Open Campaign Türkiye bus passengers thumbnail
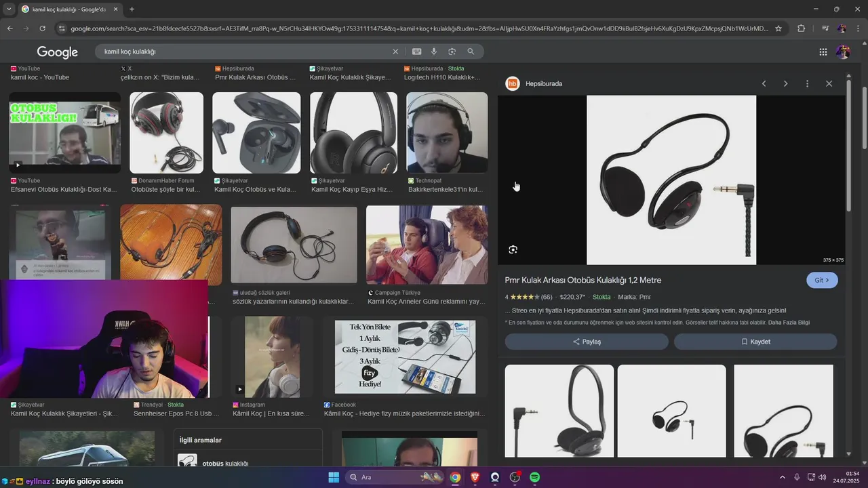This screenshot has height=488, width=868. [x=427, y=245]
